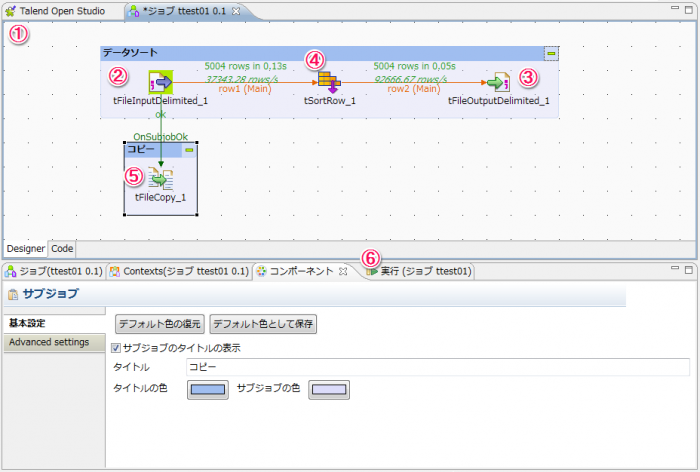Open the Advanced settings section
The width and height of the screenshot is (700, 472).
pyautogui.click(x=54, y=342)
